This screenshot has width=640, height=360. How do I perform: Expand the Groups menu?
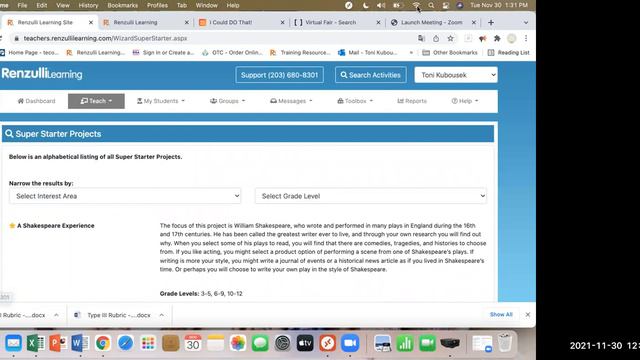227,101
